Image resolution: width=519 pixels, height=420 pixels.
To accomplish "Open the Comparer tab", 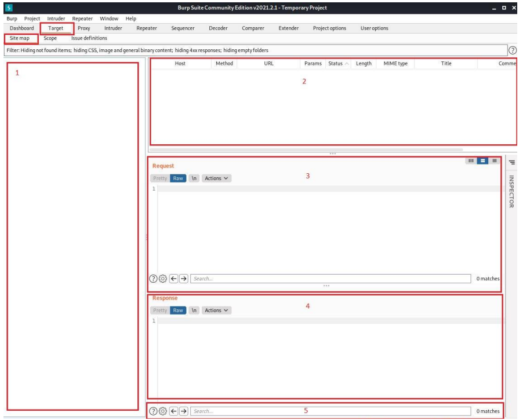I will point(253,28).
